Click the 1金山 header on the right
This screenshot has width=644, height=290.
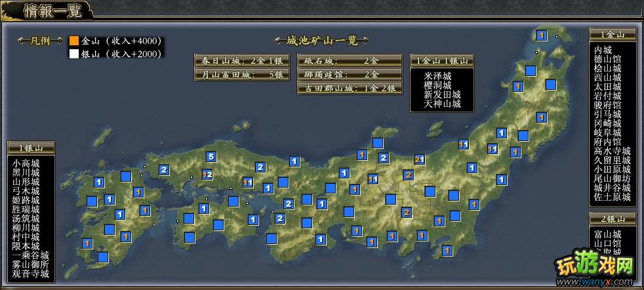(613, 34)
